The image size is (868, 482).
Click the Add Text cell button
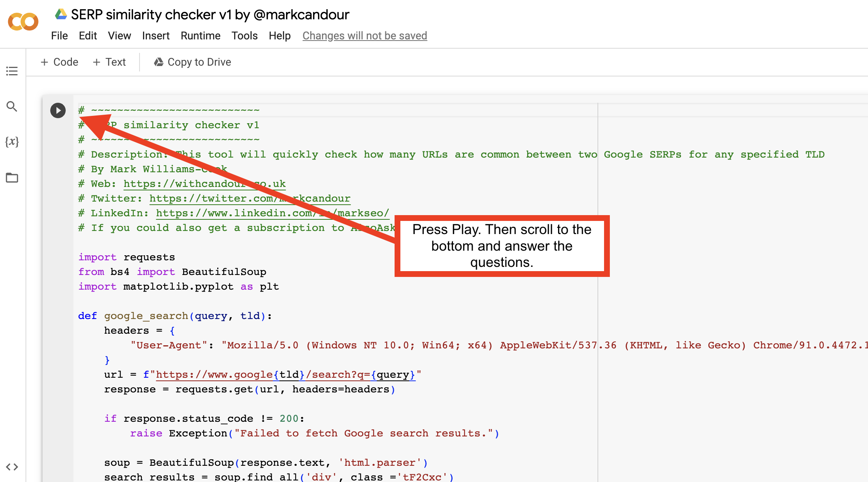(x=109, y=62)
